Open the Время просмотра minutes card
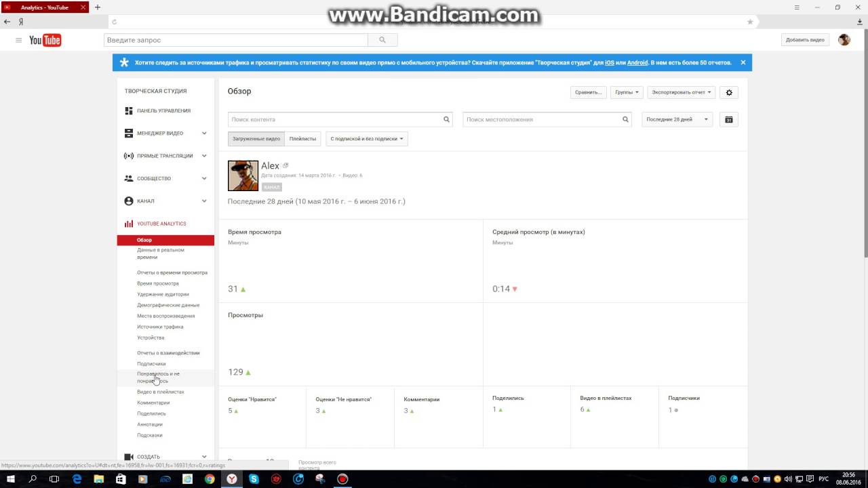This screenshot has width=868, height=488. click(351, 261)
